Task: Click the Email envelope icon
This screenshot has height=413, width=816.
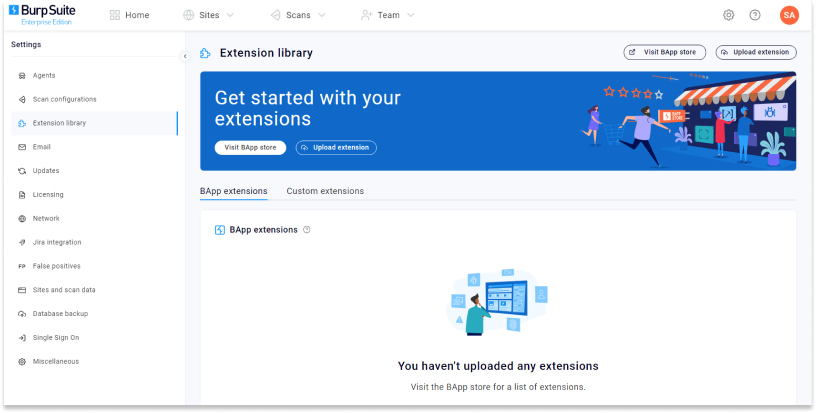Action: (x=22, y=147)
